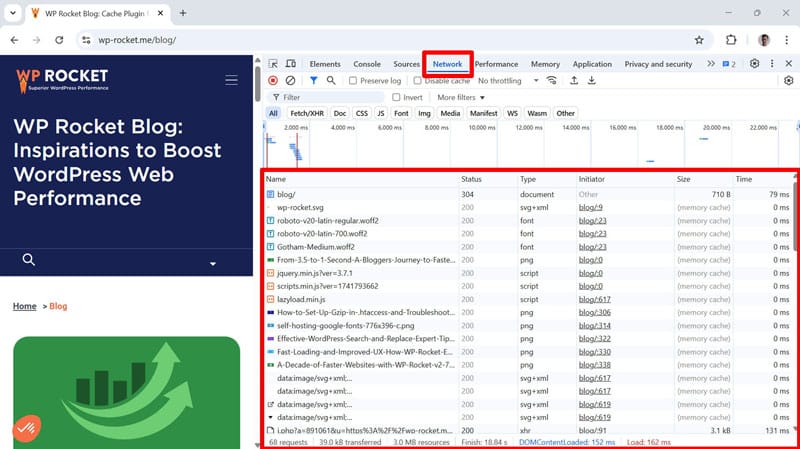Bookmark this page with the star icon
This screenshot has height=449, width=800.
699,40
